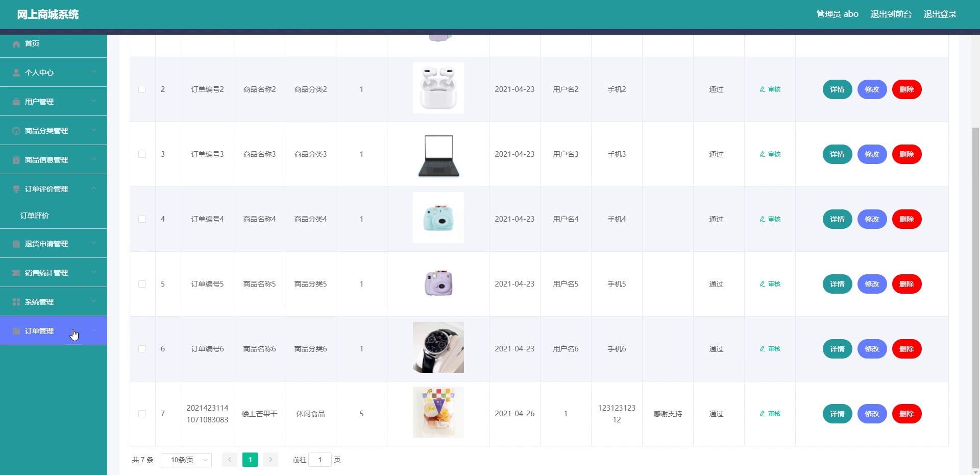Viewport: 980px width, 475px height.
Task: Select the briefcase icon beside 用户管理
Action: point(15,101)
